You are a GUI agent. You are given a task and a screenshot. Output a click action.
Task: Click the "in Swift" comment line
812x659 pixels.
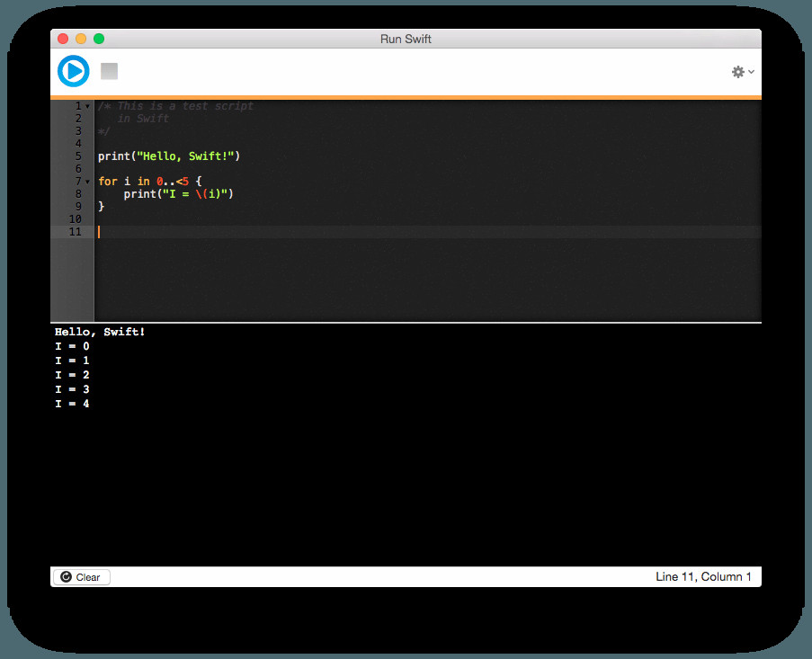point(143,119)
